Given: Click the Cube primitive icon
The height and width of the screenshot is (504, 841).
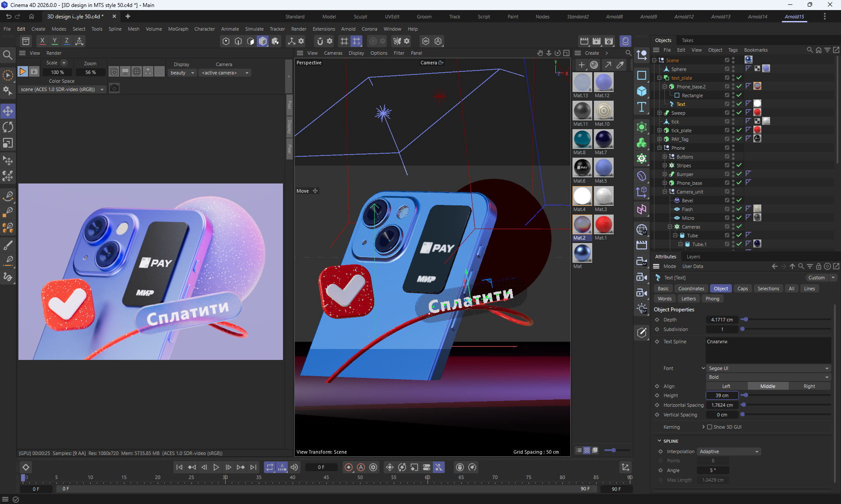Looking at the screenshot, I should point(642,91).
